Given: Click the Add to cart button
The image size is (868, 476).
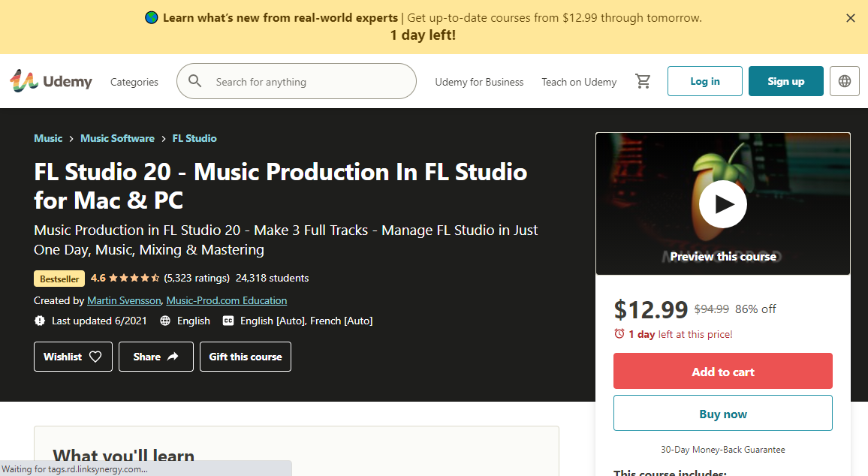Looking at the screenshot, I should coord(722,371).
